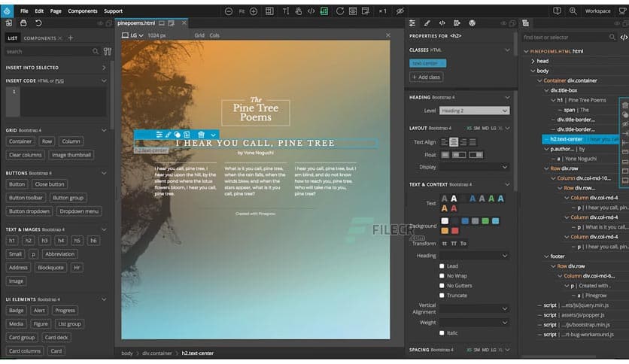This screenshot has width=629, height=364.
Task: Click the zoom out circle icon
Action: click(x=229, y=11)
